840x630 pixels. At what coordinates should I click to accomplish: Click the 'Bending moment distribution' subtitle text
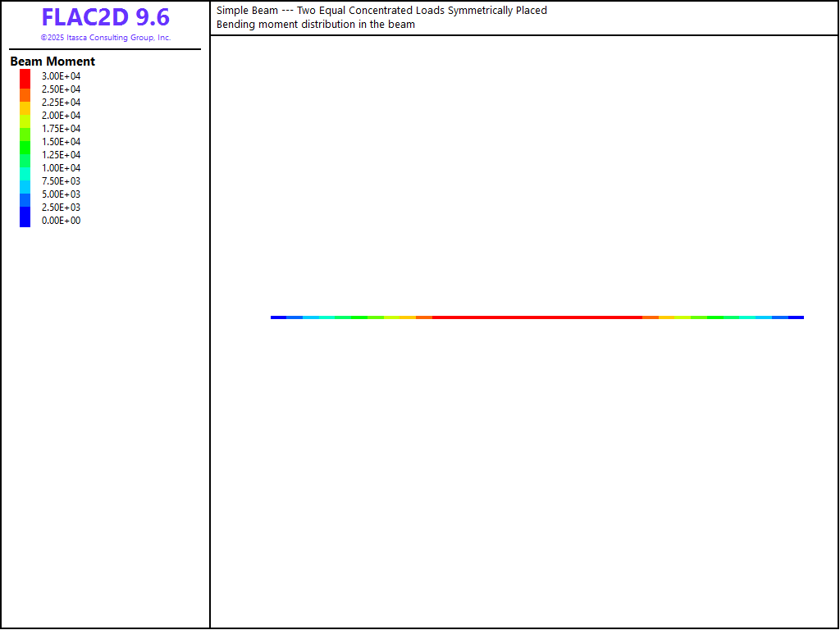[x=316, y=25]
